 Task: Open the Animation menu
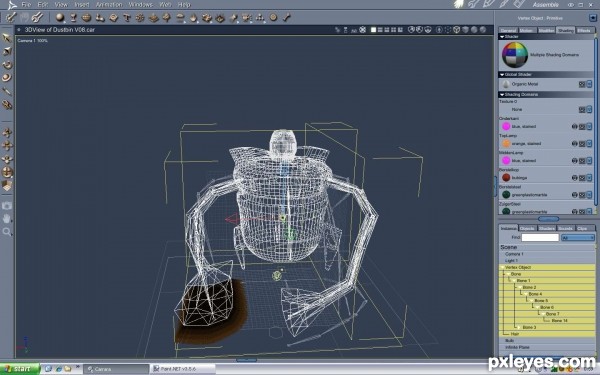click(109, 5)
